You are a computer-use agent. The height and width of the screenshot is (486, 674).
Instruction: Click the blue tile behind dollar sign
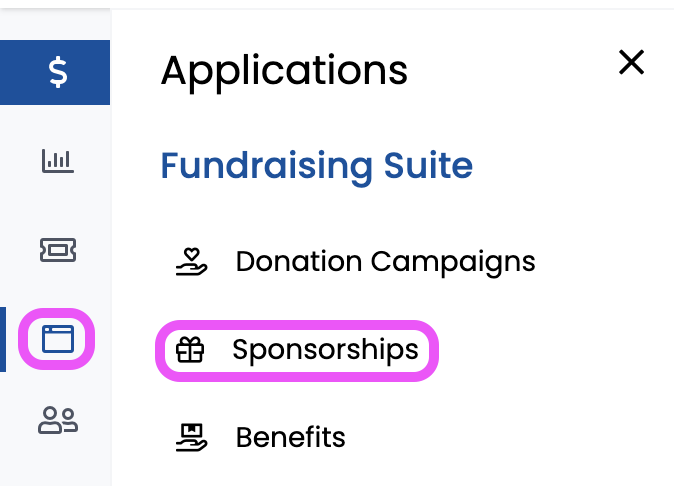click(55, 72)
